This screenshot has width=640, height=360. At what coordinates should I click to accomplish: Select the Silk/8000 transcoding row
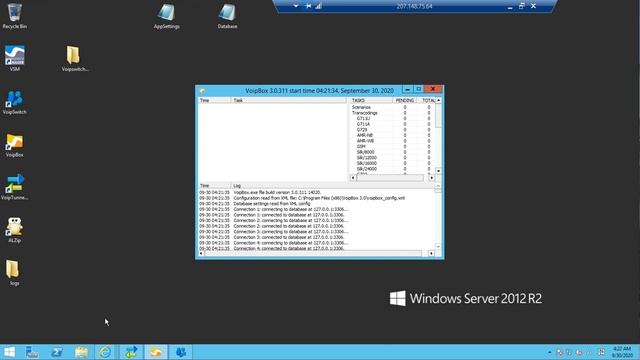pos(392,152)
